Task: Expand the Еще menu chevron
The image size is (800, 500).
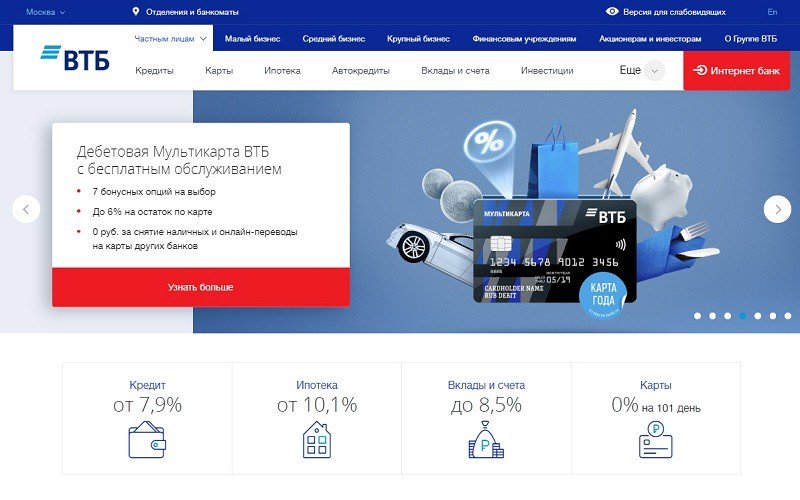Action: 655,71
